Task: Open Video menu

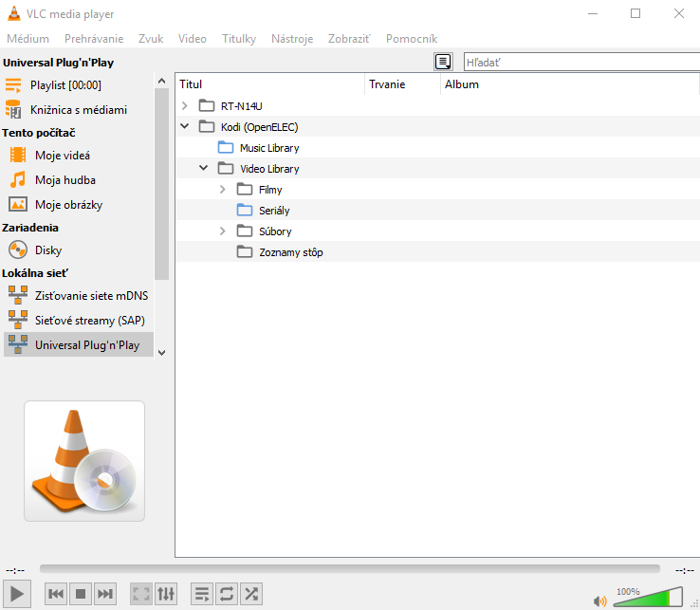Action: click(x=193, y=39)
